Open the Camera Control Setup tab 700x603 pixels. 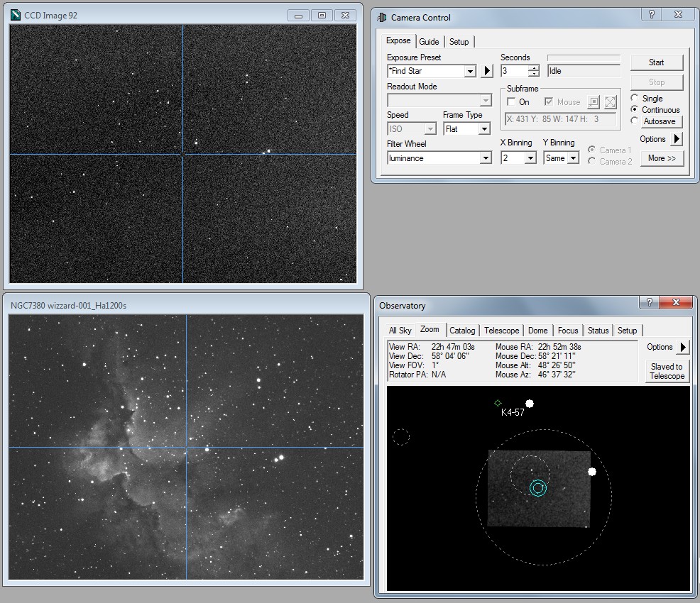click(459, 41)
